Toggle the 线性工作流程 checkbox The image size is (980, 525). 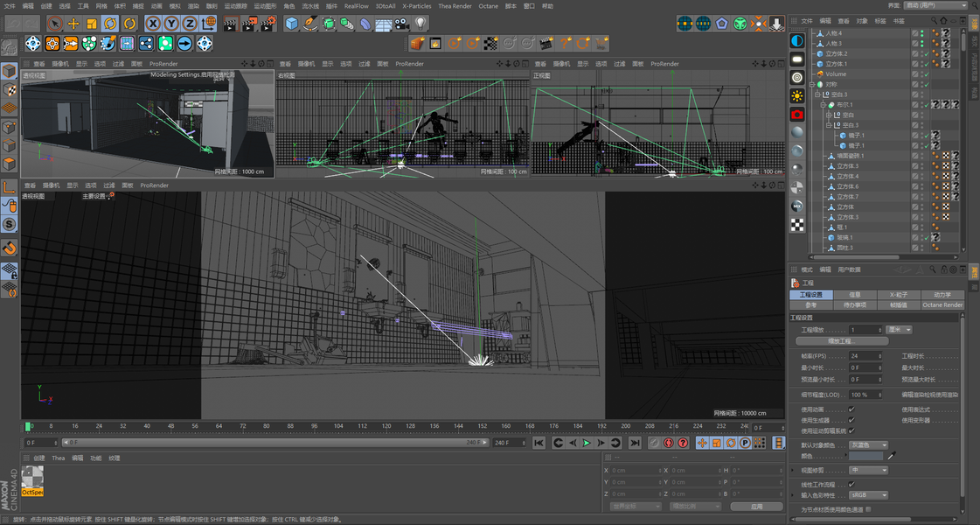tap(851, 485)
